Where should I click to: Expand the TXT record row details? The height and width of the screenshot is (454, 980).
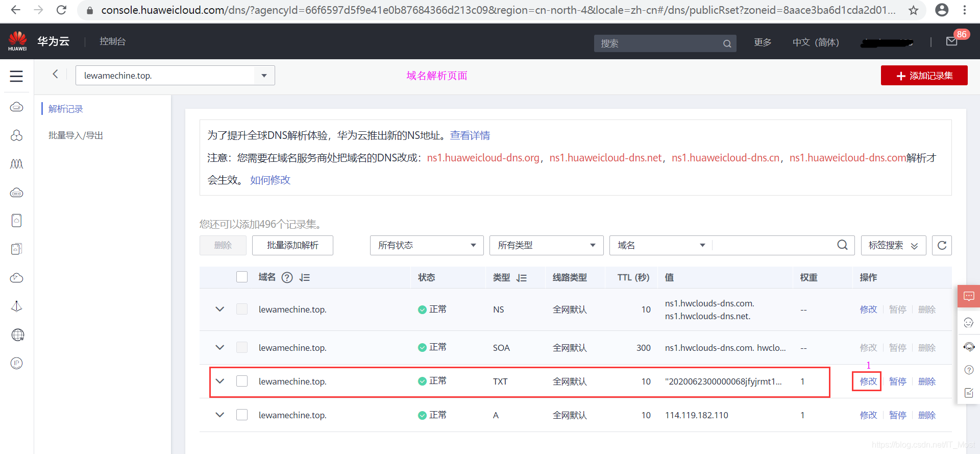click(x=220, y=381)
